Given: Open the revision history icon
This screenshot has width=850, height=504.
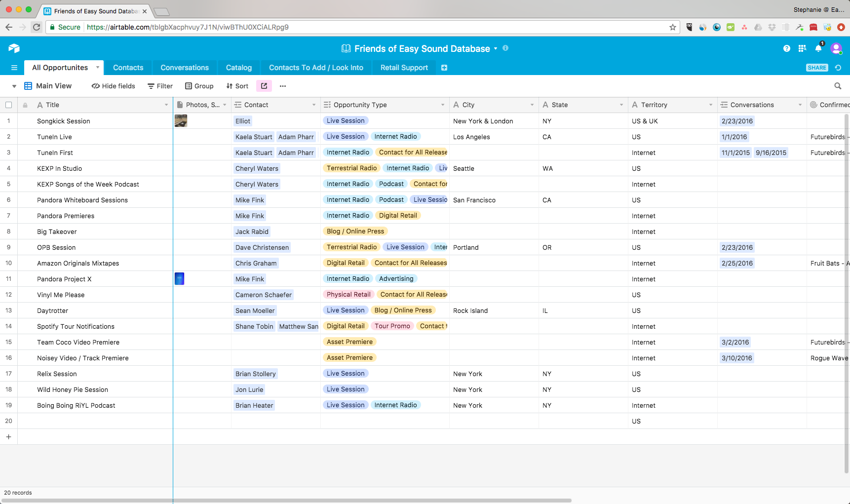Looking at the screenshot, I should tap(838, 68).
